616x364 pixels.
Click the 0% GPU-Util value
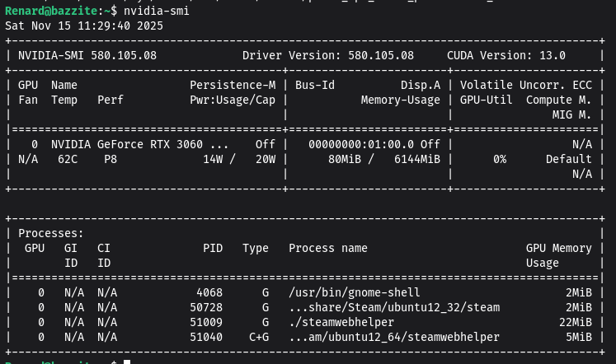click(500, 159)
